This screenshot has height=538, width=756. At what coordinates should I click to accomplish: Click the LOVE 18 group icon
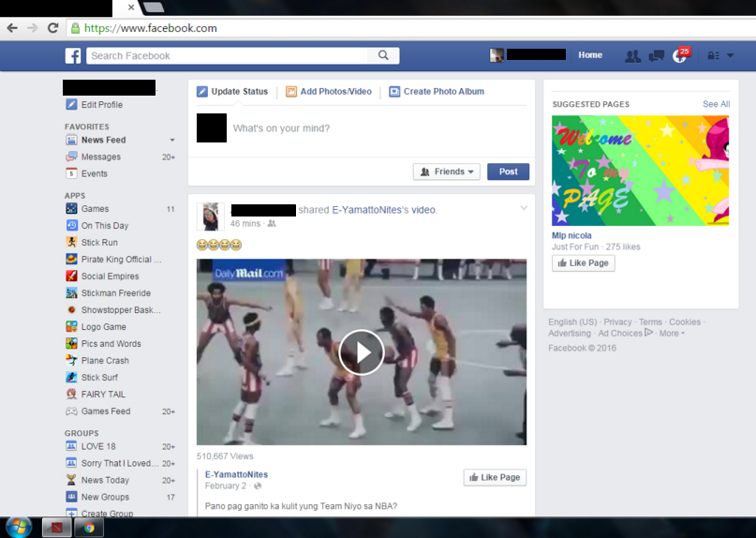pos(71,447)
